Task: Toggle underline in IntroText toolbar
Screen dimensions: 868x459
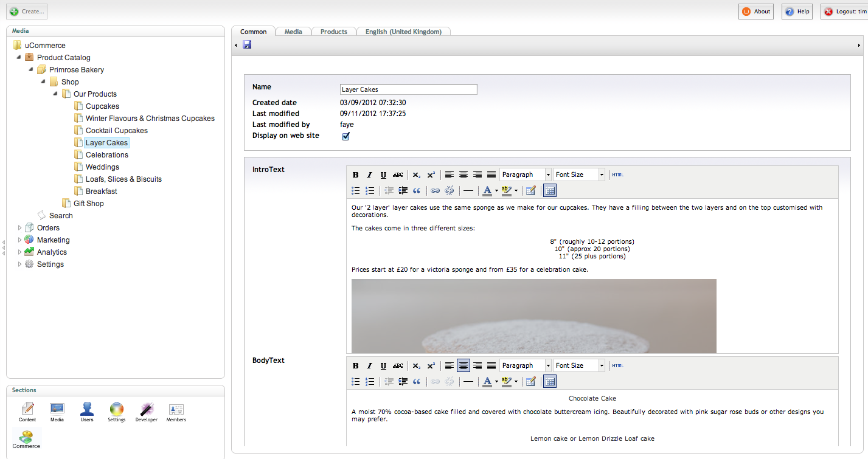Action: pyautogui.click(x=383, y=174)
